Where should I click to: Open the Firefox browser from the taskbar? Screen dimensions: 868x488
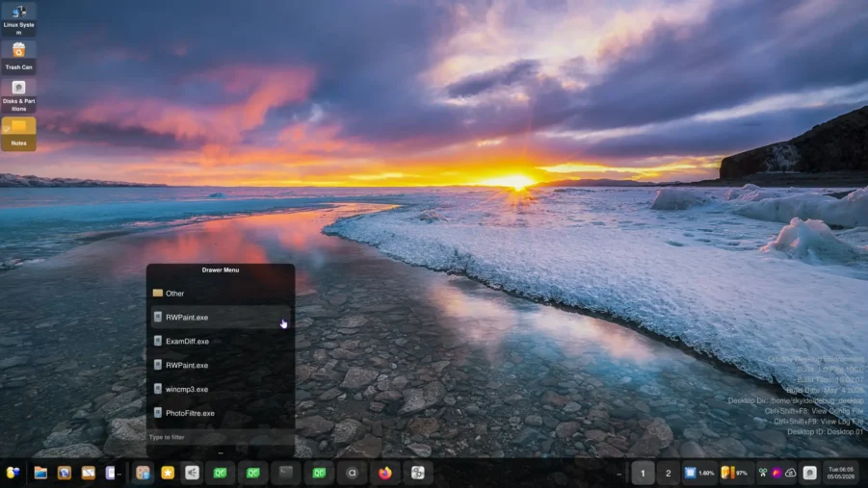click(384, 473)
